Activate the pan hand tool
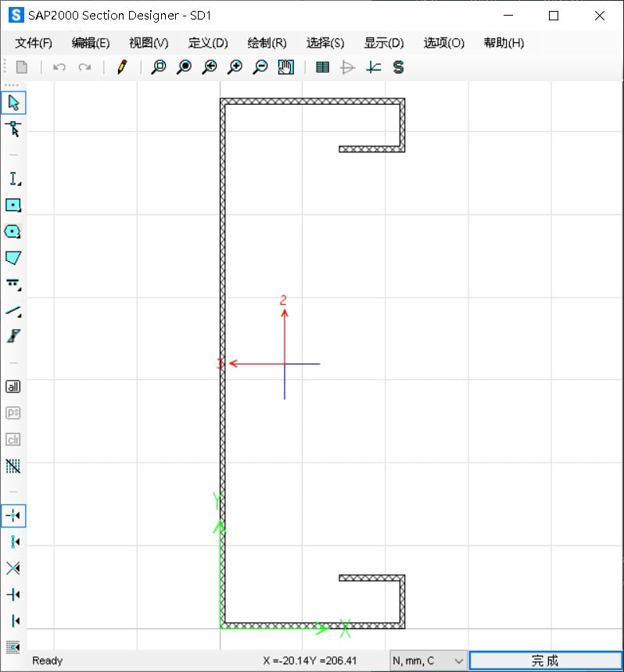Screen dimensions: 624x672 pyautogui.click(x=286, y=67)
